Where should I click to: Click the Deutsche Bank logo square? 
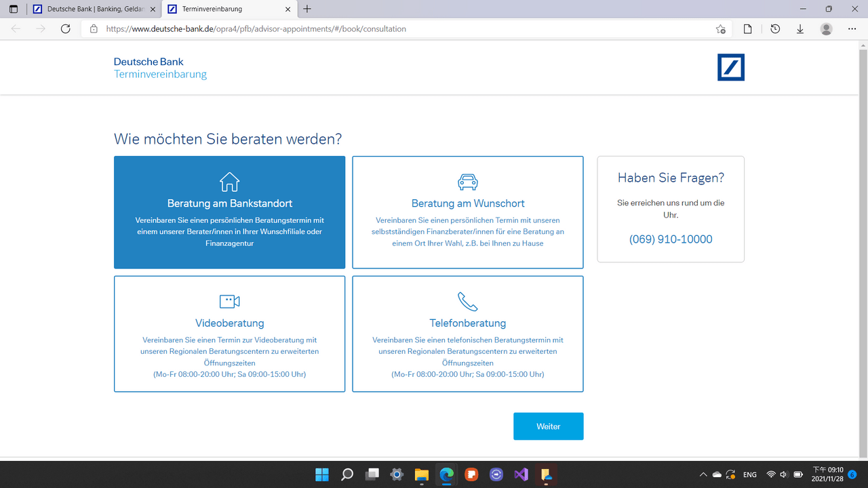click(x=731, y=67)
